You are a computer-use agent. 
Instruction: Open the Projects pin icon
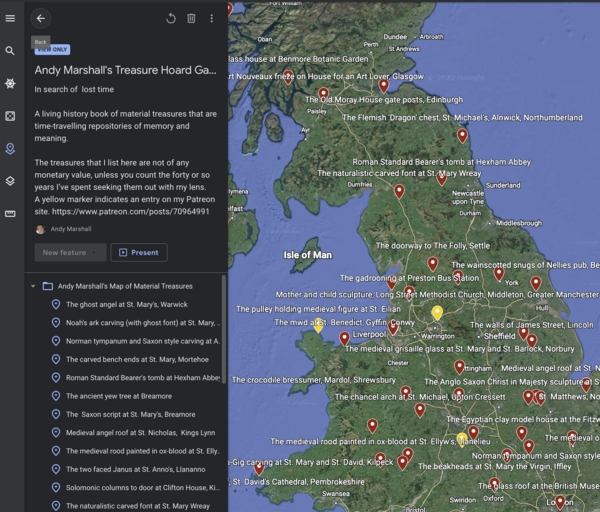[10, 148]
